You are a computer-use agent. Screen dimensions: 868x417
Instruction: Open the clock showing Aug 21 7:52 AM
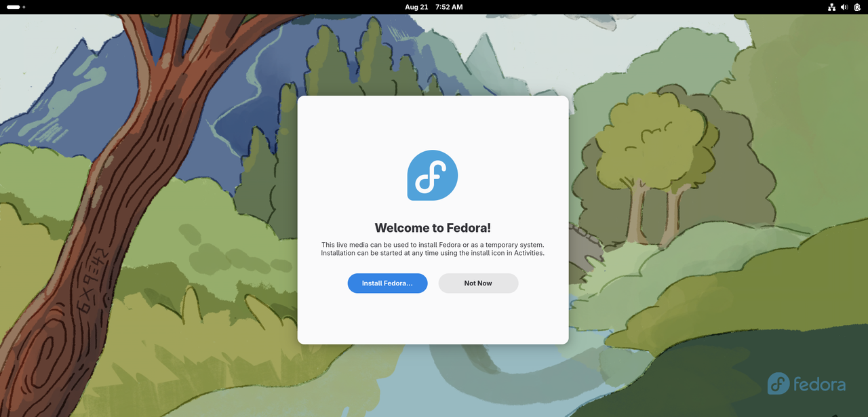434,7
